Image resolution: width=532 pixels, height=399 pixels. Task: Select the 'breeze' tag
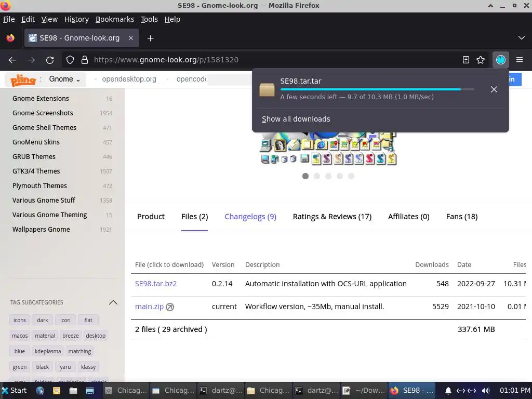coord(71,336)
